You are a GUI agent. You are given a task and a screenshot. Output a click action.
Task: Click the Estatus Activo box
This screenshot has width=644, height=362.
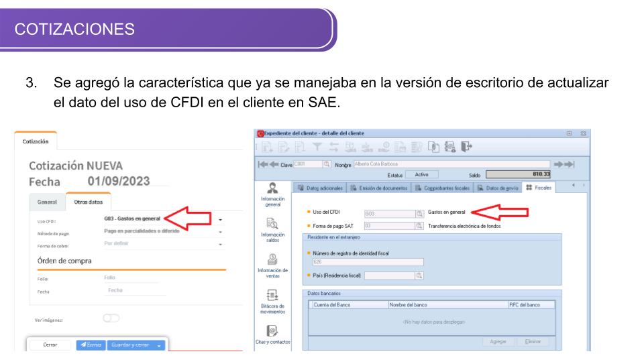[421, 174]
